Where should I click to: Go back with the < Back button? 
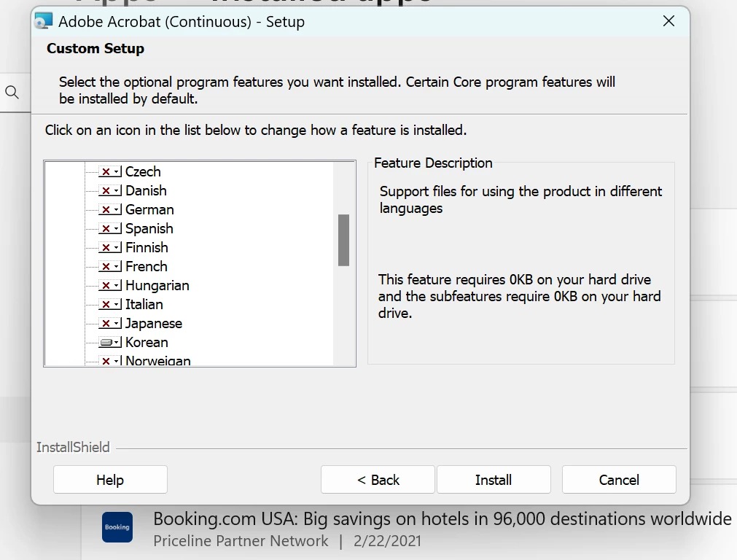click(378, 480)
